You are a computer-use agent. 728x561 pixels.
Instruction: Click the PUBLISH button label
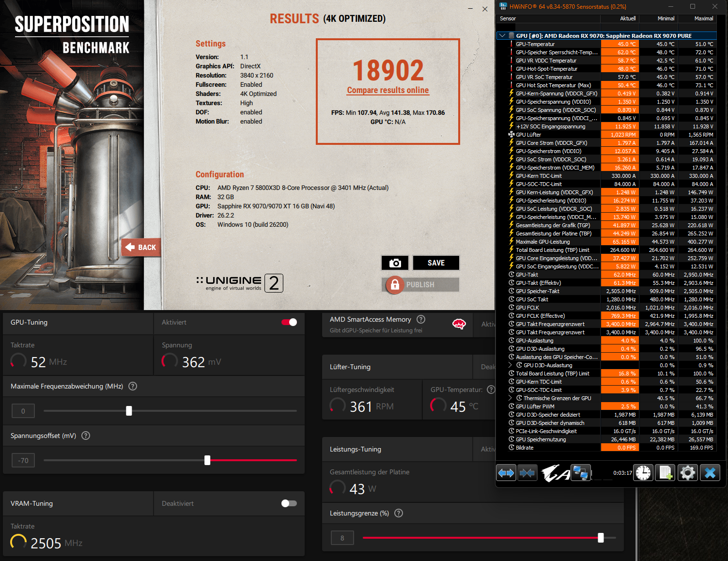tap(420, 285)
